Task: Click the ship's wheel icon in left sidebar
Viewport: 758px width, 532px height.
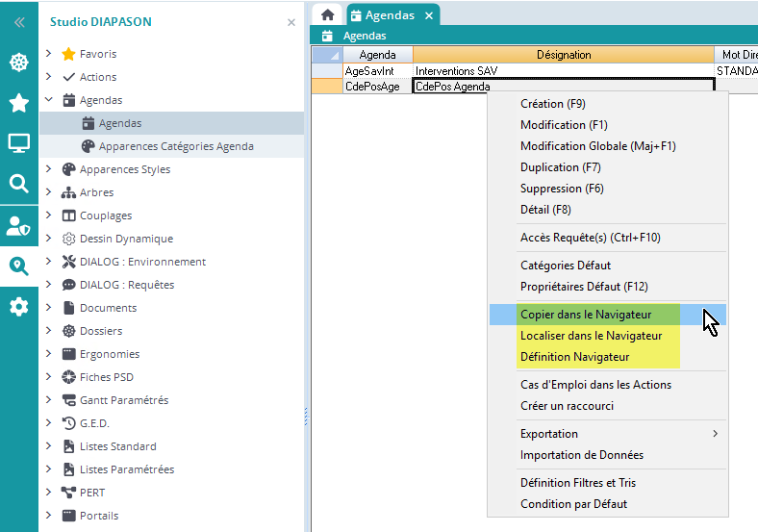Action: click(x=19, y=63)
